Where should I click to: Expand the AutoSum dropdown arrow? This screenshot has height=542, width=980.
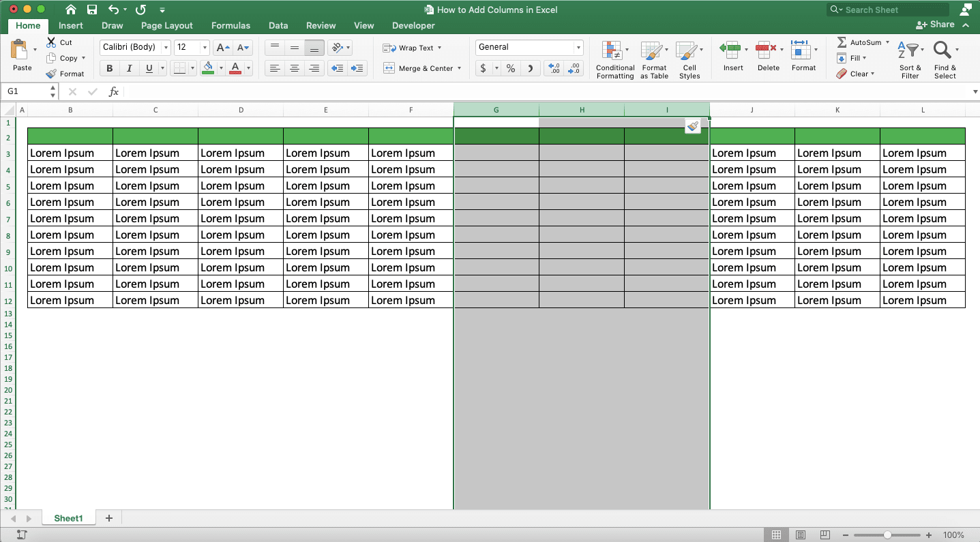pyautogui.click(x=887, y=42)
